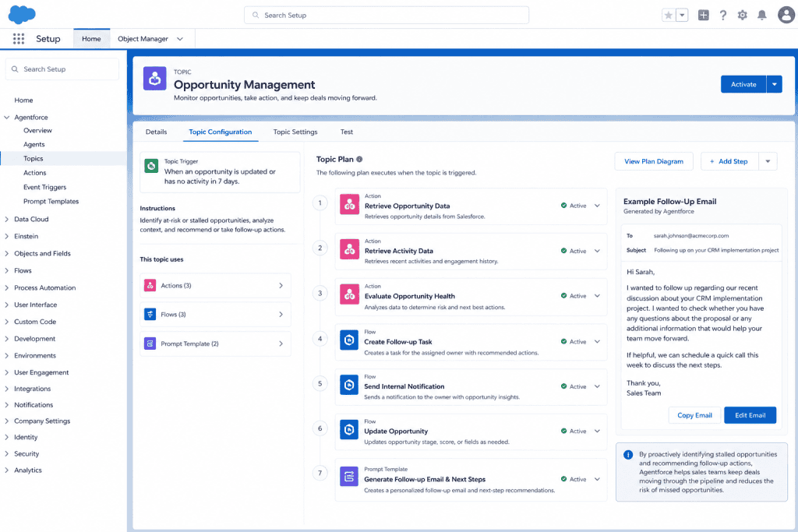Open the setup gear icon

tap(743, 16)
